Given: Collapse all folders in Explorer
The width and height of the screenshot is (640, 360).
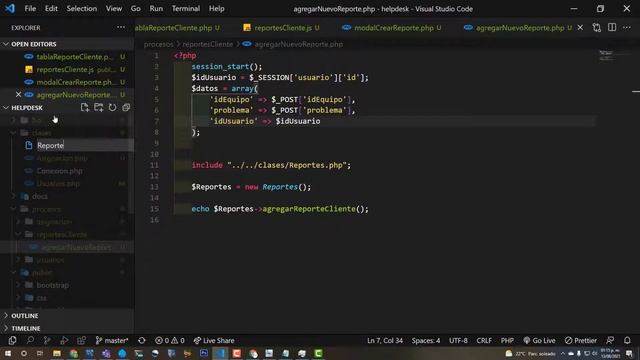Looking at the screenshot, I should [126, 107].
